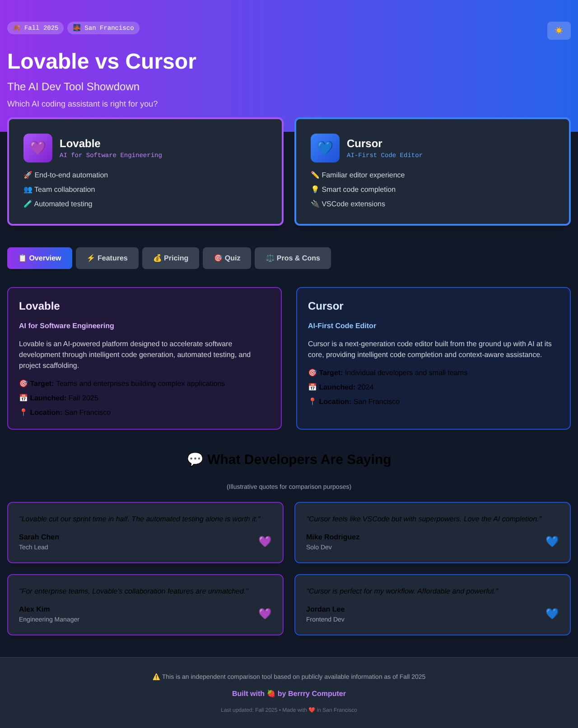This screenshot has width=578, height=728.
Task: Click the Lovable vs Cursor main heading
Action: (102, 61)
